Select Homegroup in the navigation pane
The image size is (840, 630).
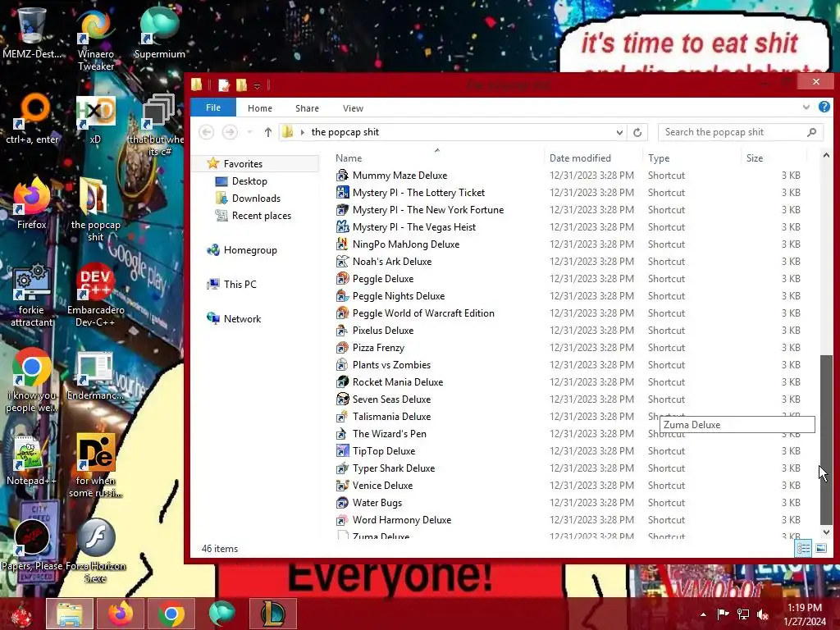(x=242, y=250)
